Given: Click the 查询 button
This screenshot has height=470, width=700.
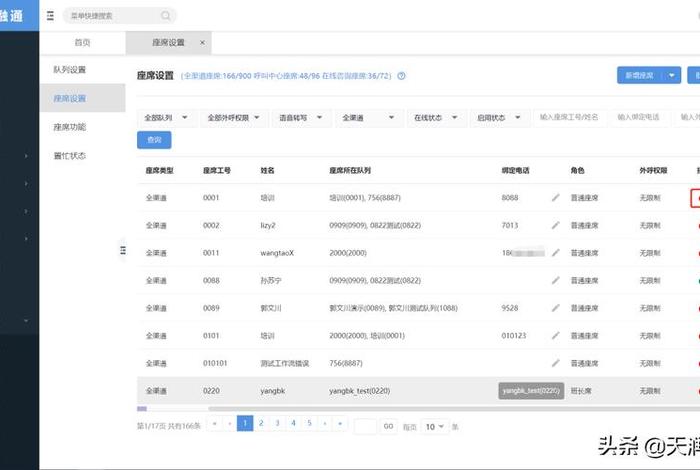Looking at the screenshot, I should (154, 140).
